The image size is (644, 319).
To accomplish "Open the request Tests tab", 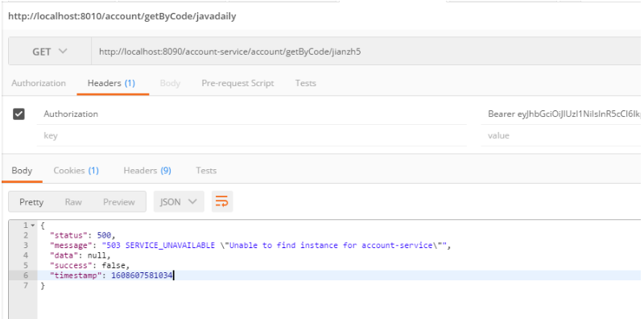I will tap(306, 83).
